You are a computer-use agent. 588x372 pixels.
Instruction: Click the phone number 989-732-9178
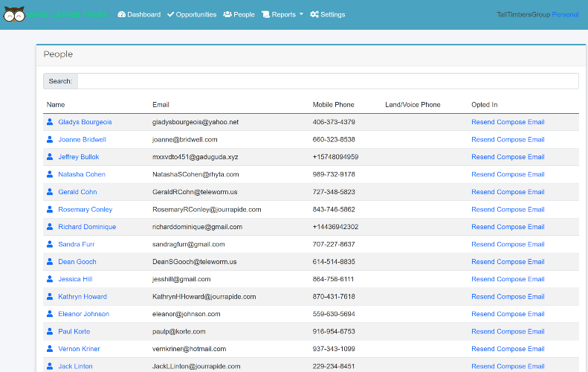(334, 175)
